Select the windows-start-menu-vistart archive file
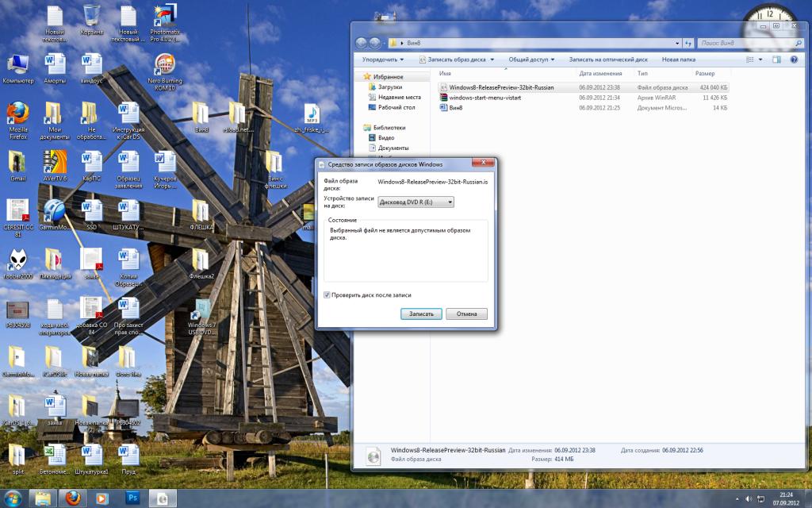The width and height of the screenshot is (812, 508). [x=485, y=97]
